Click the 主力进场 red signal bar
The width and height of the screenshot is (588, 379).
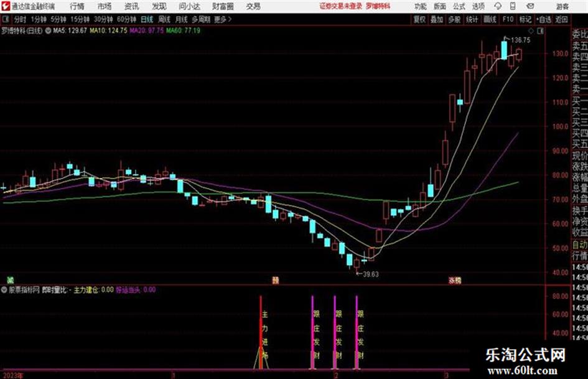pos(261,332)
